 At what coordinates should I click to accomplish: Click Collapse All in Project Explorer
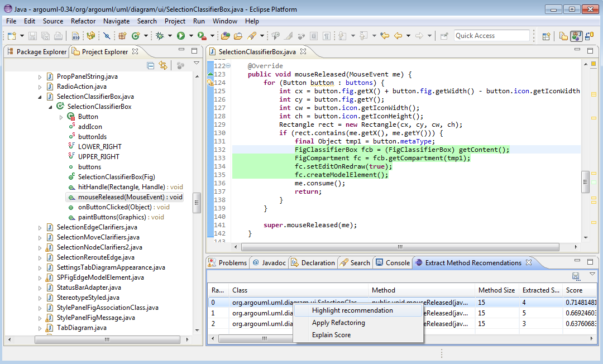151,65
